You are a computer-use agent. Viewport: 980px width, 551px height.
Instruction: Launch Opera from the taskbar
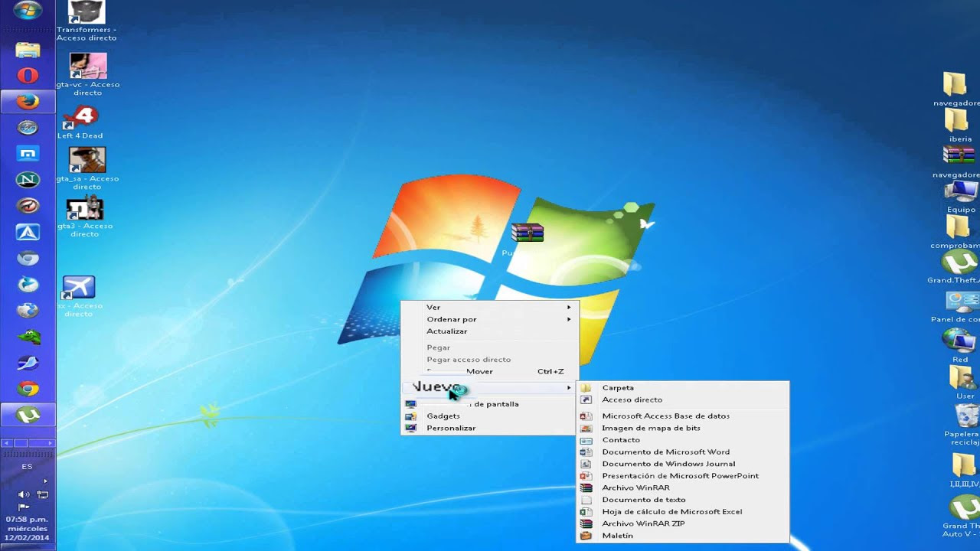click(x=28, y=75)
